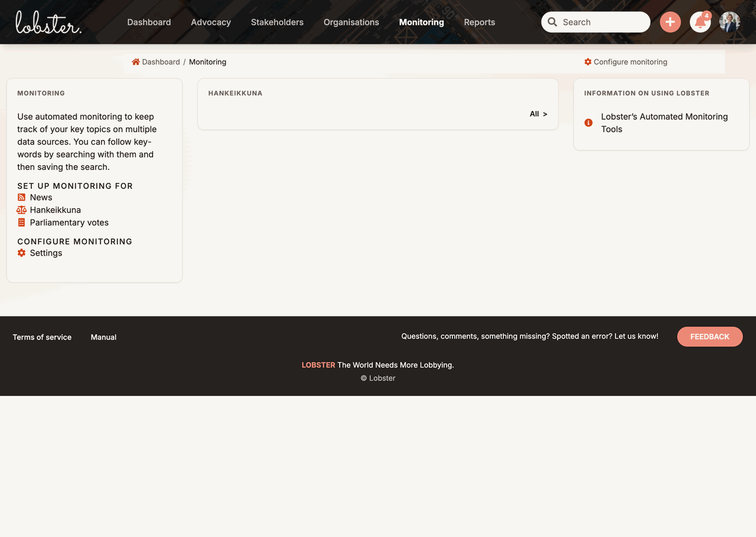Click the Information on using Lobster heading
This screenshot has height=537, width=756.
tap(647, 93)
